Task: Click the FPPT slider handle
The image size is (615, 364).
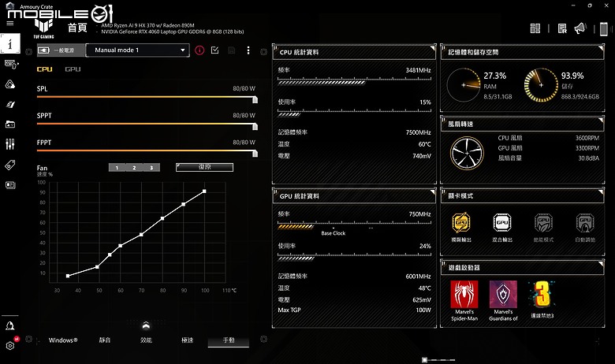Action: (255, 153)
